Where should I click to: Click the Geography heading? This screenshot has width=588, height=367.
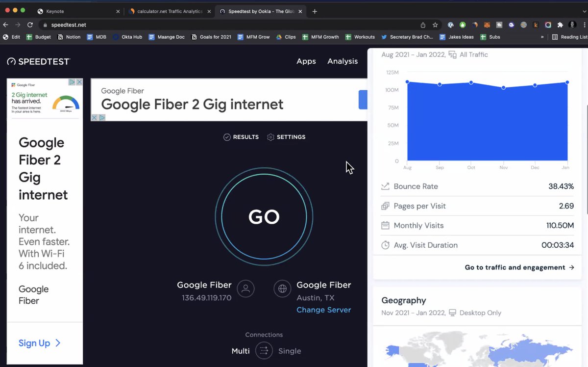point(404,300)
